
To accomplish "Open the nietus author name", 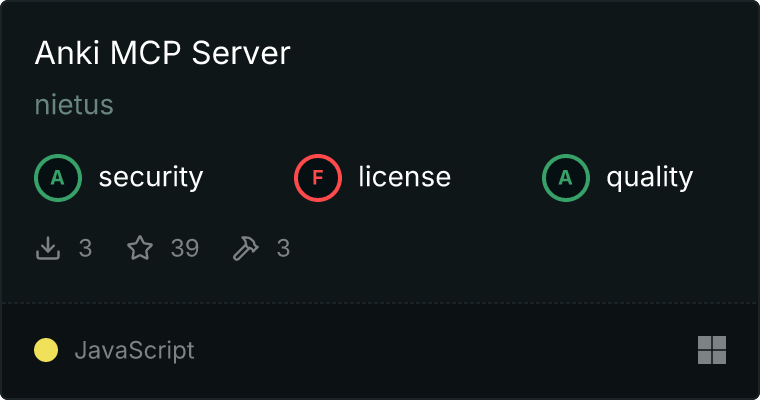I will [74, 106].
